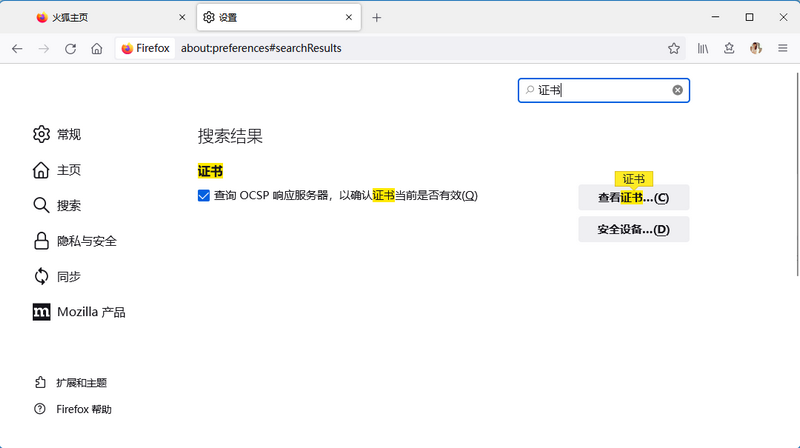Open Mozilla 产品 category
This screenshot has width=800, height=448.
point(79,312)
